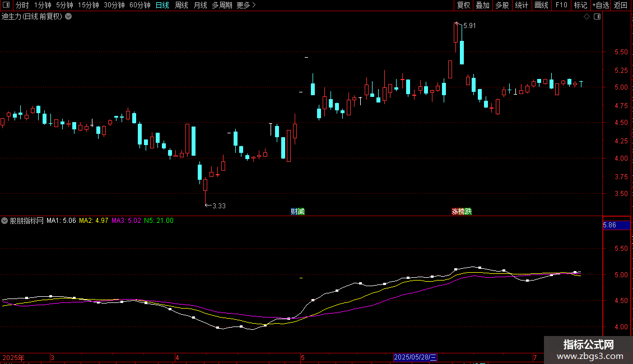The height and width of the screenshot is (364, 633).
Task: Switch to 分时 intraday view
Action: coord(22,5)
